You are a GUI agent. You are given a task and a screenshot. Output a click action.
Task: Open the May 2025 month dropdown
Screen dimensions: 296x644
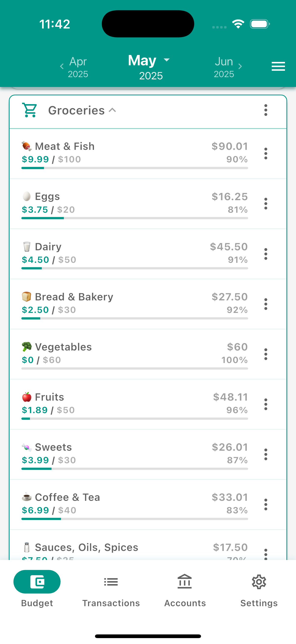(149, 67)
